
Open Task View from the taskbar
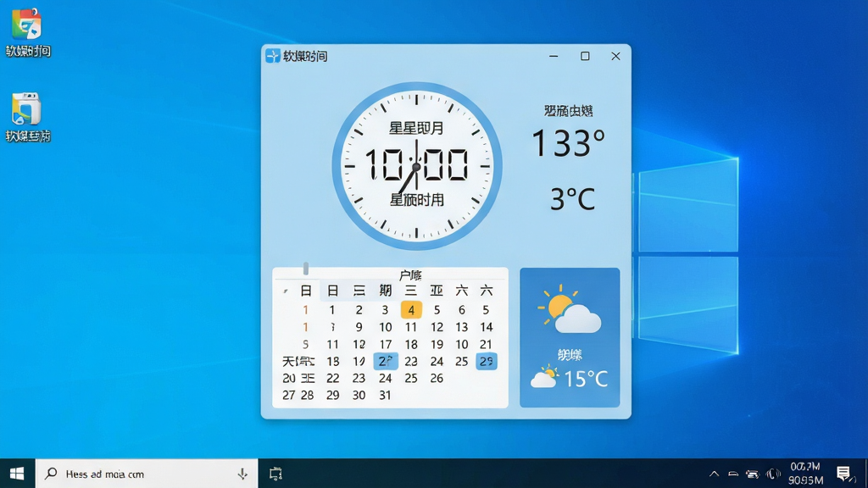[x=275, y=474]
